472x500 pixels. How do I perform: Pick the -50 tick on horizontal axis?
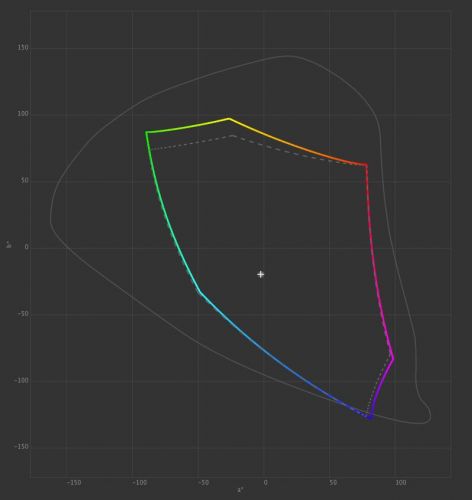pos(203,483)
